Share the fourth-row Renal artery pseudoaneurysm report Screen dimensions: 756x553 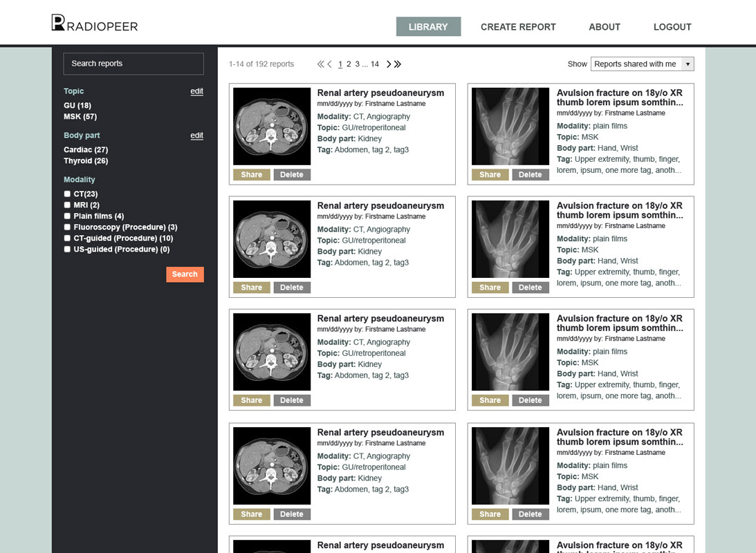(252, 514)
